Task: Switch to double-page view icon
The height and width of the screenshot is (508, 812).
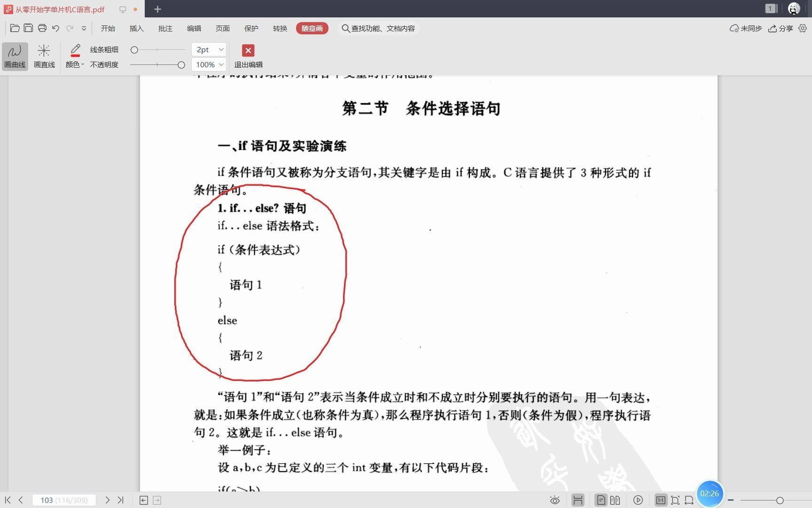Action: coord(615,500)
